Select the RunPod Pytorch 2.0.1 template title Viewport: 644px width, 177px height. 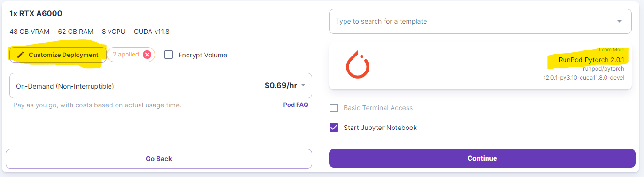[x=591, y=60]
